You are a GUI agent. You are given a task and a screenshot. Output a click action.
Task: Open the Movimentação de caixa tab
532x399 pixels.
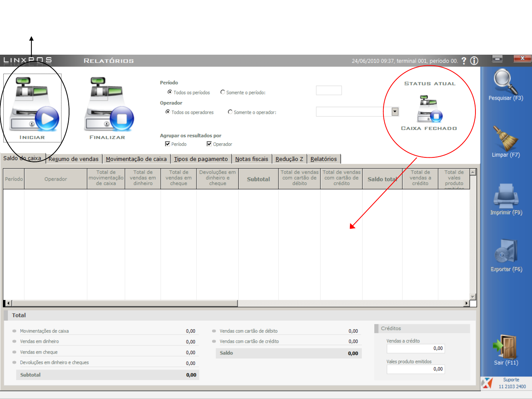(136, 159)
